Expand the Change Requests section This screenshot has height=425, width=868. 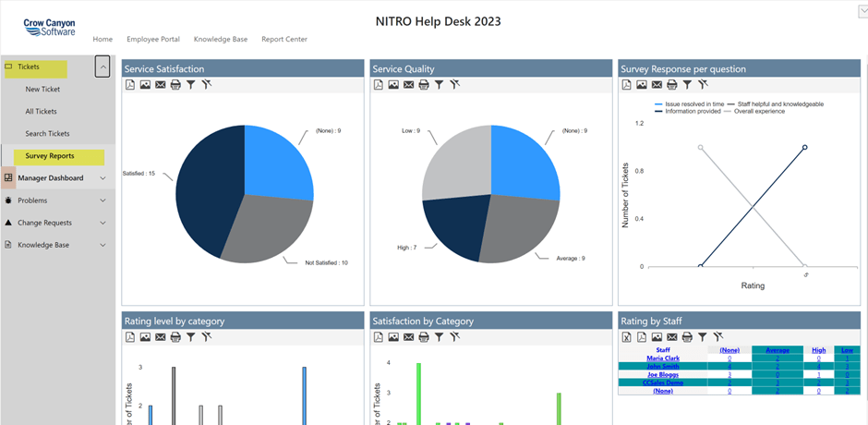(103, 223)
